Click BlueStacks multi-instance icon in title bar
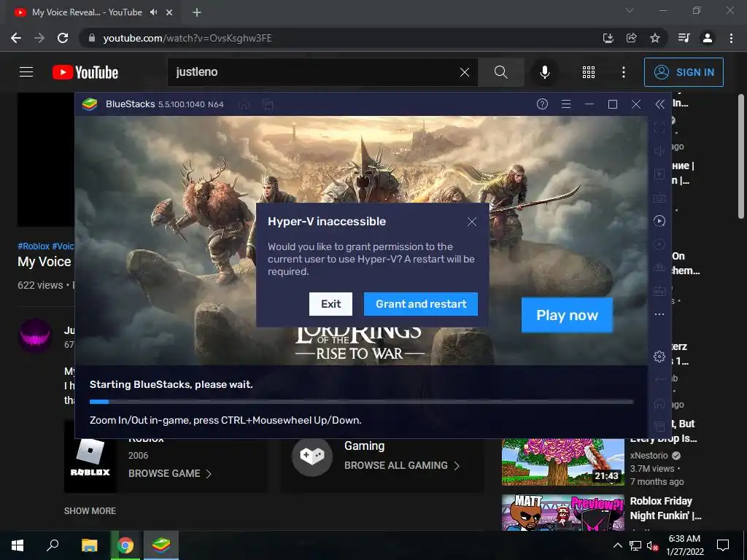Viewport: 747px width, 560px height. coord(268,104)
